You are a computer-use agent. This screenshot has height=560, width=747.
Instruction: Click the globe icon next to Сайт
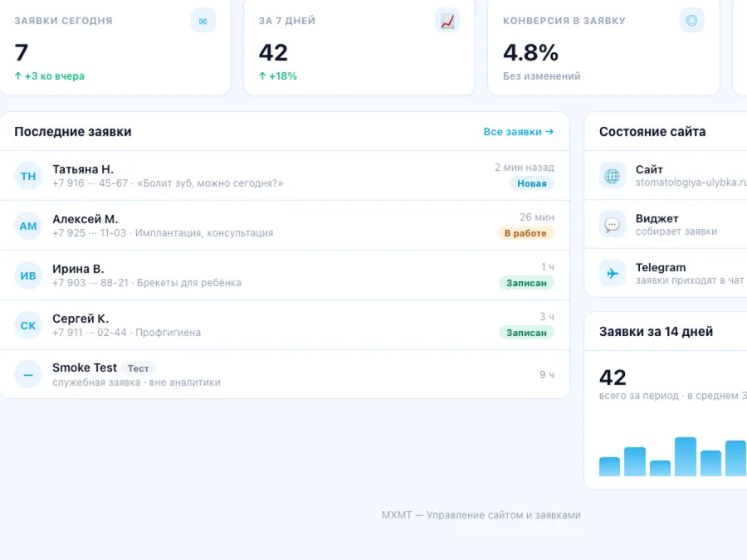pyautogui.click(x=613, y=176)
